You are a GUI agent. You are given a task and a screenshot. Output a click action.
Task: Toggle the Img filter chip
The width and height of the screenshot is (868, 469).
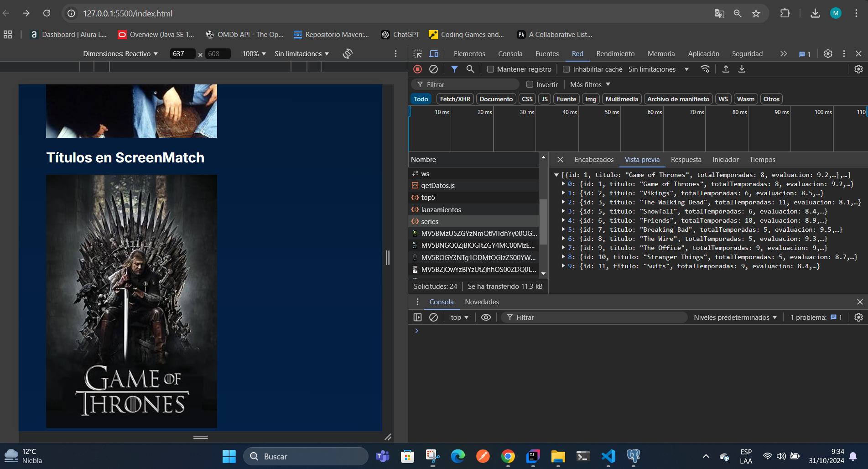tap(591, 99)
